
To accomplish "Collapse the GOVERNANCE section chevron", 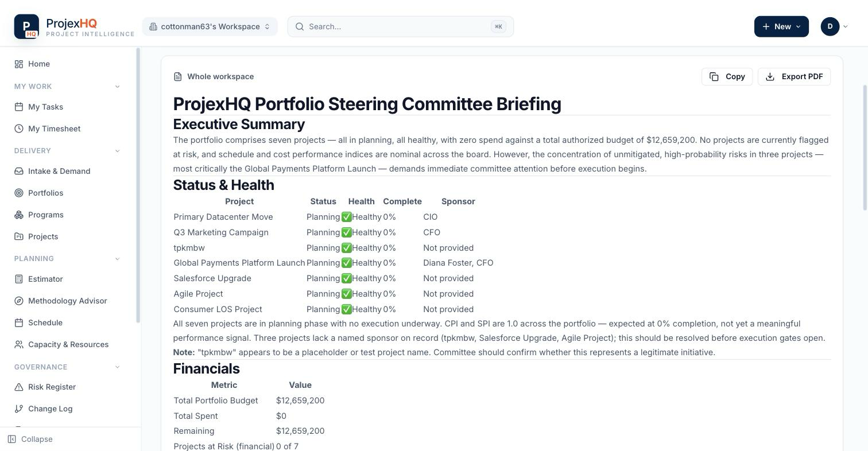I will [117, 367].
